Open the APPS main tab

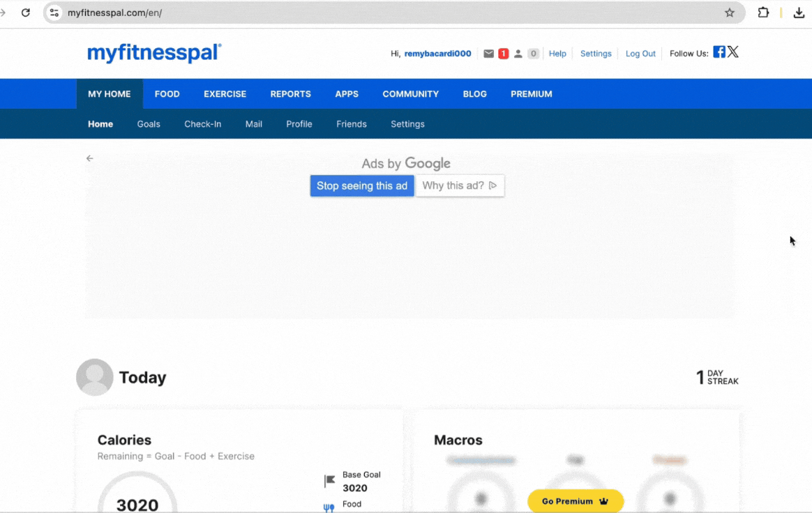pos(347,93)
